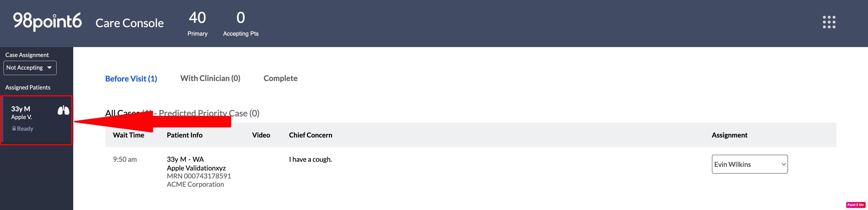This screenshot has width=868, height=210.
Task: Open the Not Accepting case assignment dropdown
Action: (x=30, y=68)
